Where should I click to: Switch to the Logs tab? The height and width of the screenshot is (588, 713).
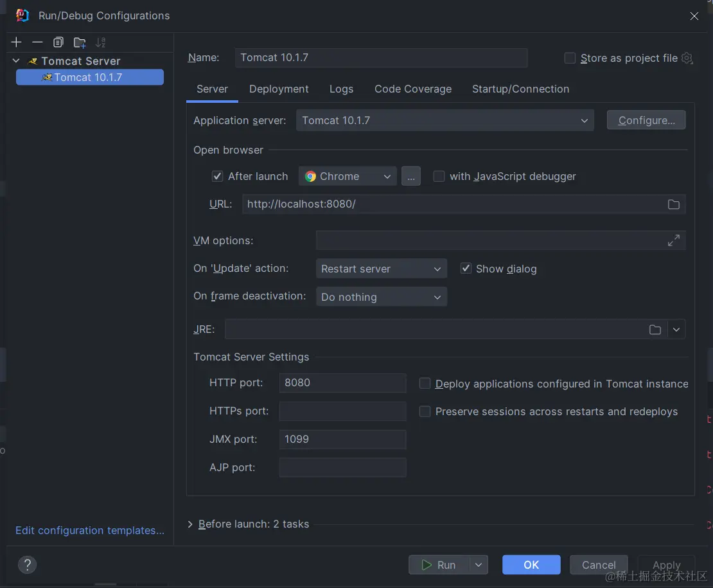(x=341, y=89)
